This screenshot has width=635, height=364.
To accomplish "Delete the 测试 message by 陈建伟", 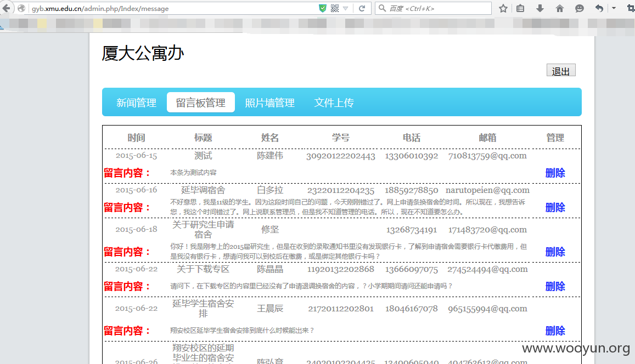I will pyautogui.click(x=555, y=173).
